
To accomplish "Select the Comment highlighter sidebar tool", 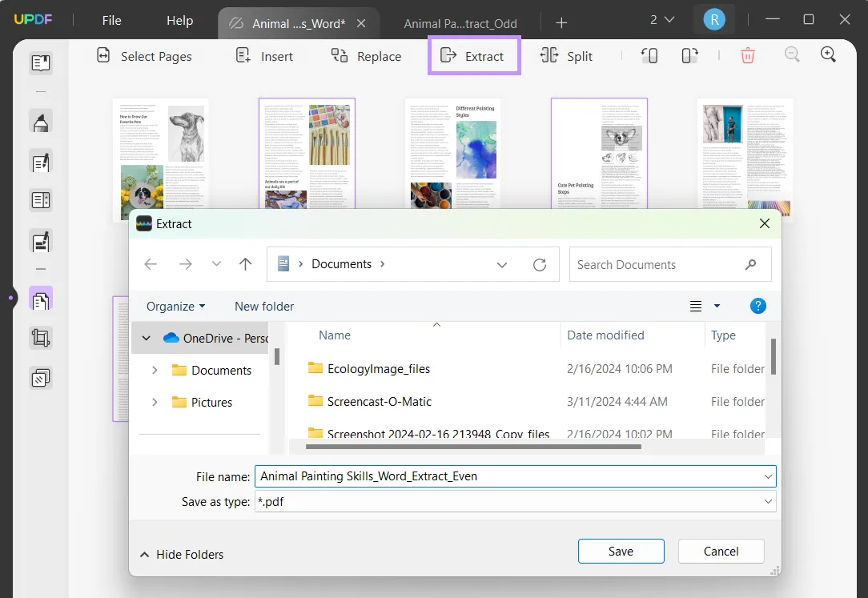I will [x=40, y=122].
